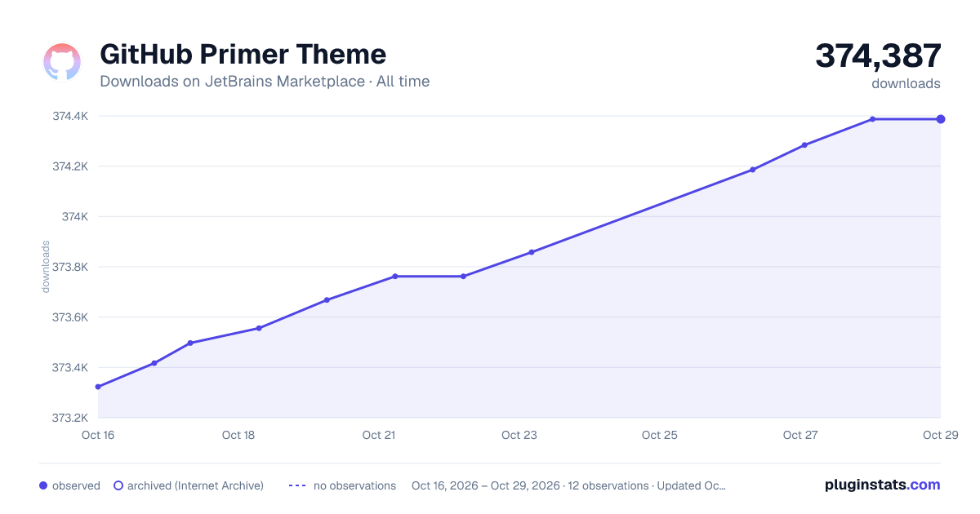Click the 'downloads' caption under 374,387
Screen dimensions: 980x514
pos(906,83)
